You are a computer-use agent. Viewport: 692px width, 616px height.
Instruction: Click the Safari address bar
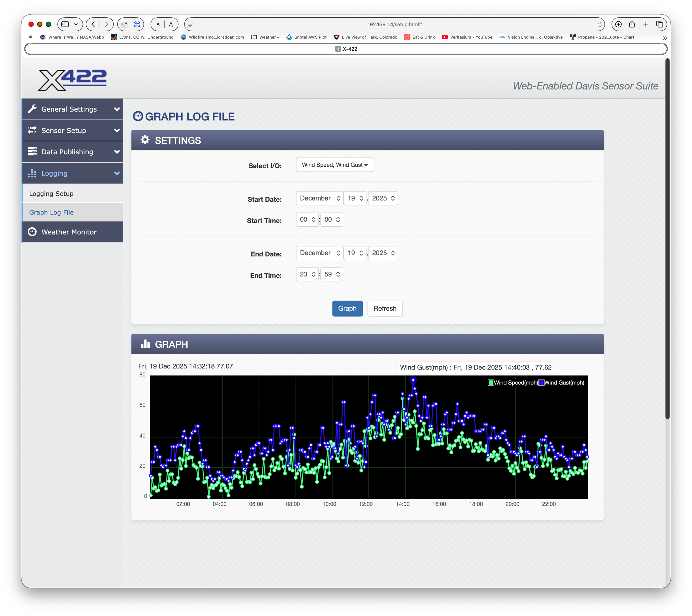point(394,24)
